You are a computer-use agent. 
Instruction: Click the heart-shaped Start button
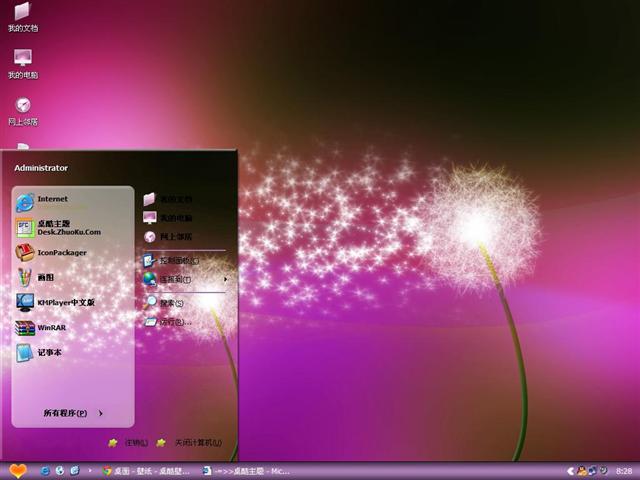(18, 470)
